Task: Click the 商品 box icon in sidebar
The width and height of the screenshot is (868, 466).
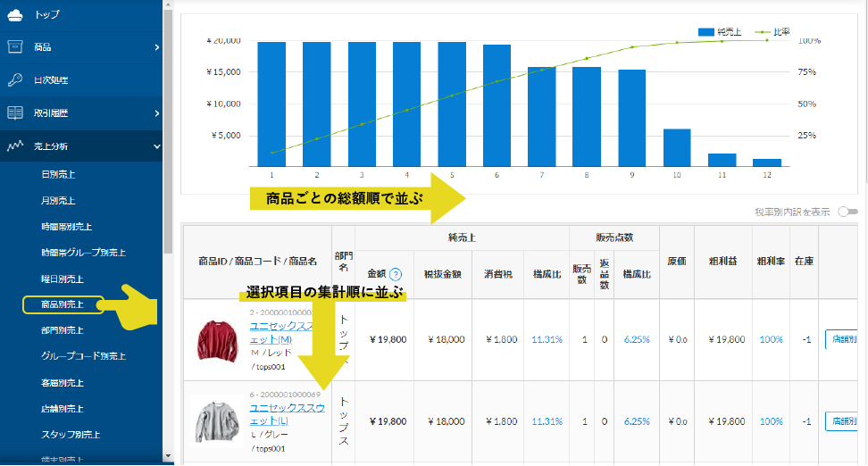Action: (15, 47)
